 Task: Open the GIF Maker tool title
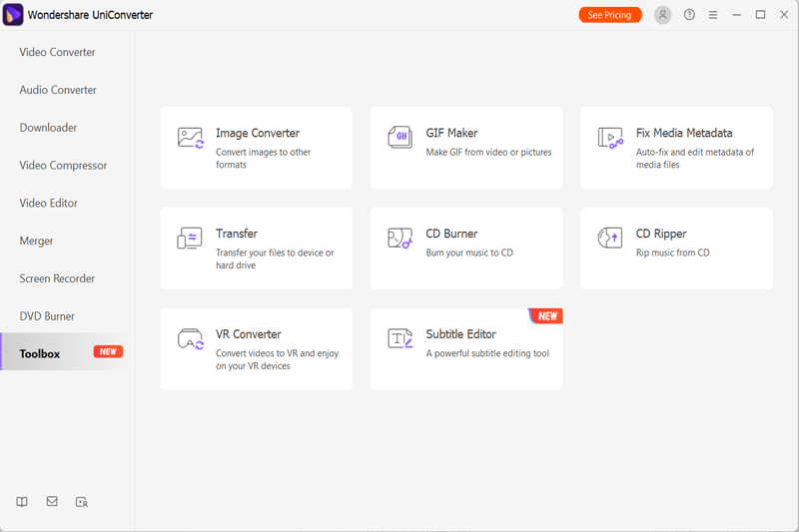pyautogui.click(x=451, y=133)
